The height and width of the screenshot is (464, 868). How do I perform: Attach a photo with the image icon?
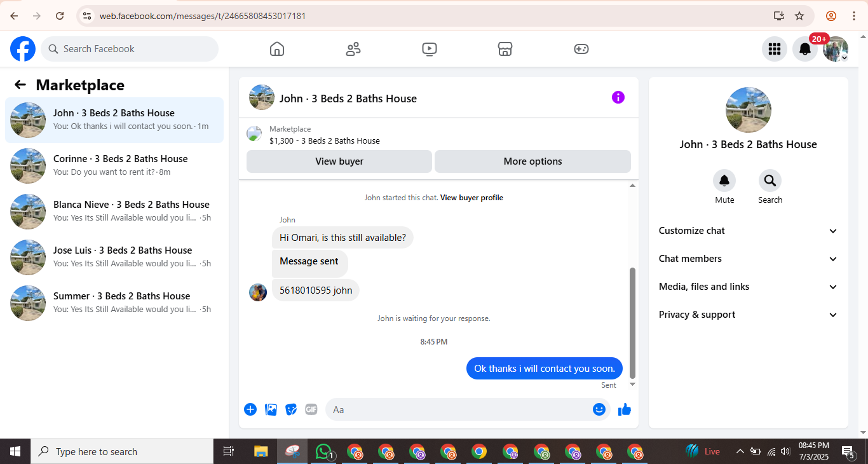click(271, 409)
